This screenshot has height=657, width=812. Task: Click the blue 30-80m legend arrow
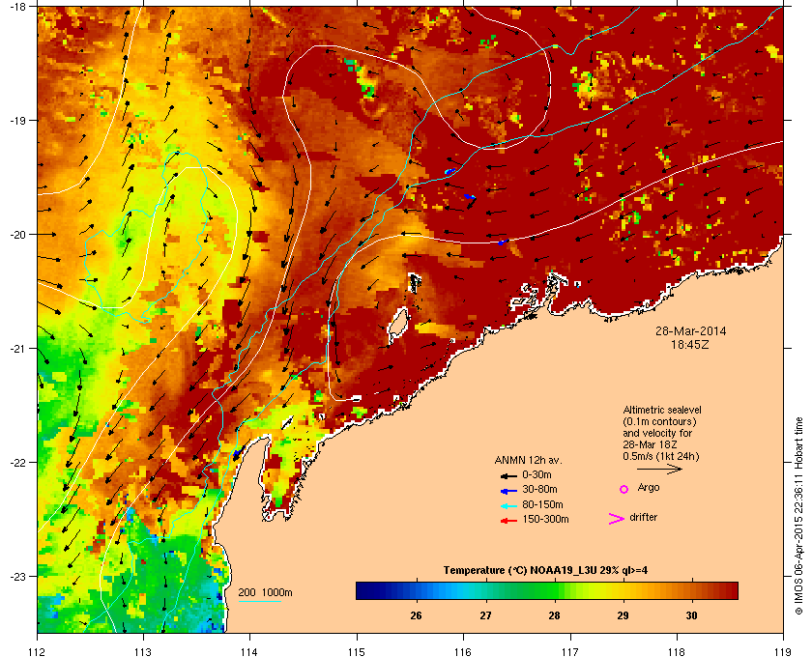(508, 490)
